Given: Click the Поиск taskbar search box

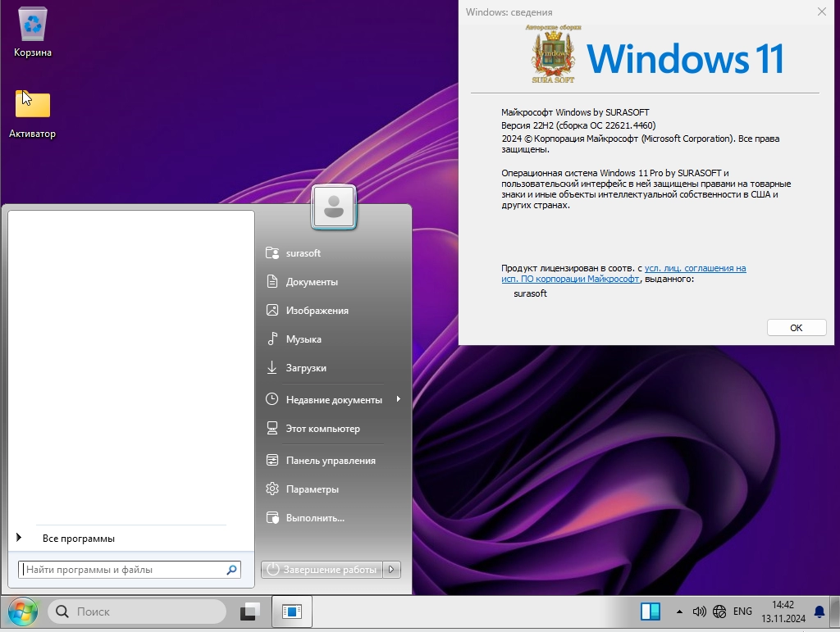Looking at the screenshot, I should click(137, 612).
